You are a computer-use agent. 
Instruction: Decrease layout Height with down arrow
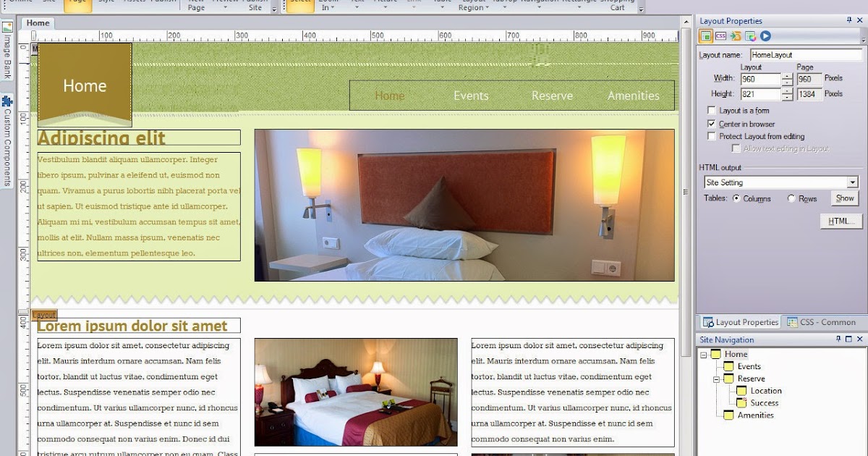coord(787,97)
